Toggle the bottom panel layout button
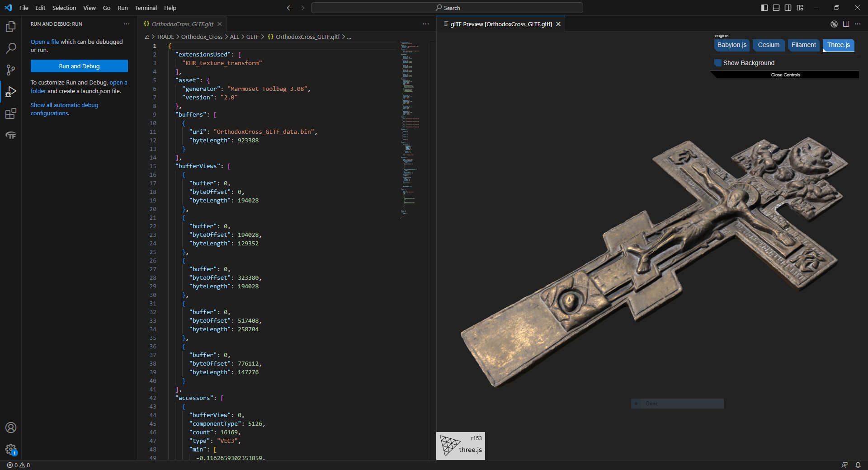868x470 pixels. tap(776, 8)
